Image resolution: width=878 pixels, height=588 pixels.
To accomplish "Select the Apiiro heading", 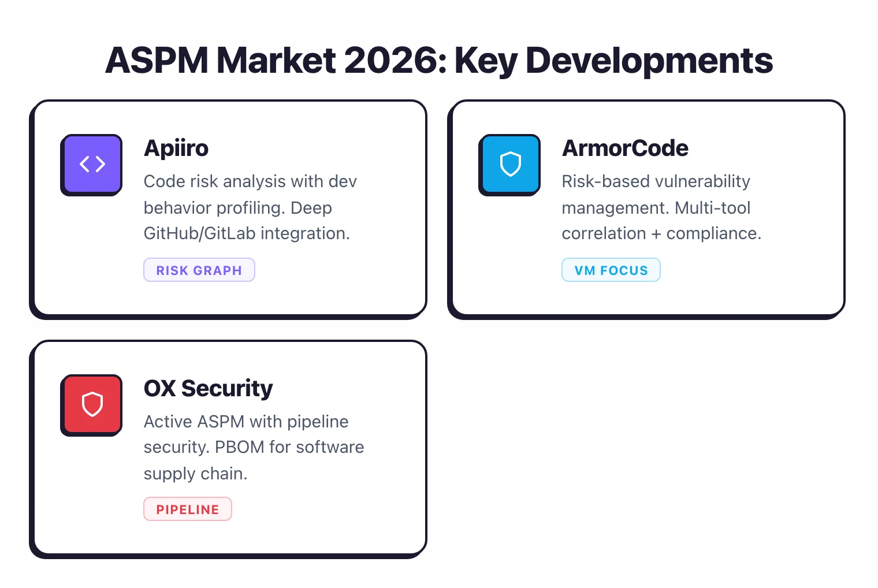I will point(176,148).
